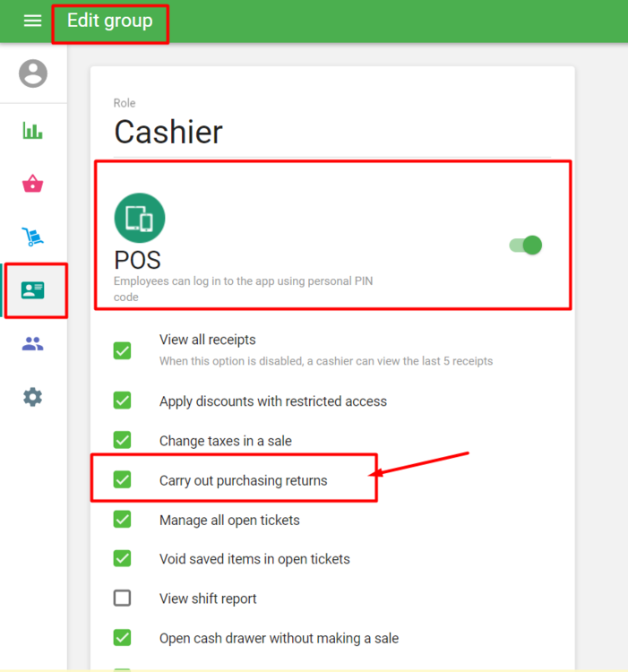628x672 pixels.
Task: Uncheck Manage all open tickets
Action: pos(123,520)
